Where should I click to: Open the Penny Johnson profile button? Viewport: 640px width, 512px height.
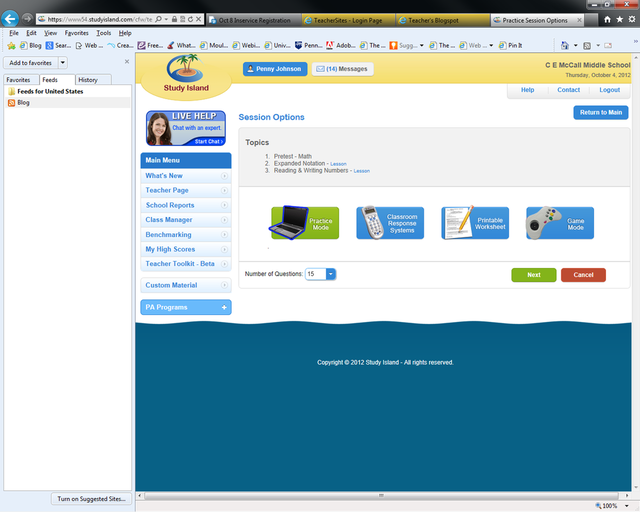click(275, 69)
